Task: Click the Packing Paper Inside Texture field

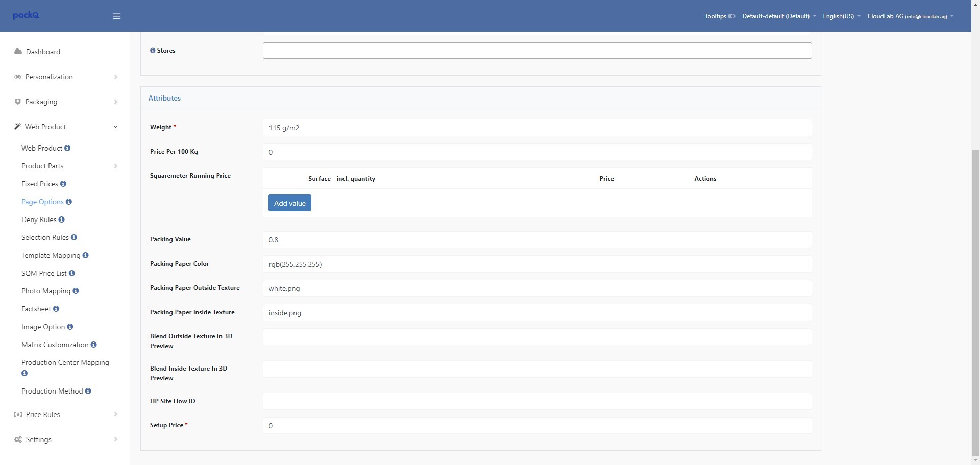Action: (x=537, y=313)
